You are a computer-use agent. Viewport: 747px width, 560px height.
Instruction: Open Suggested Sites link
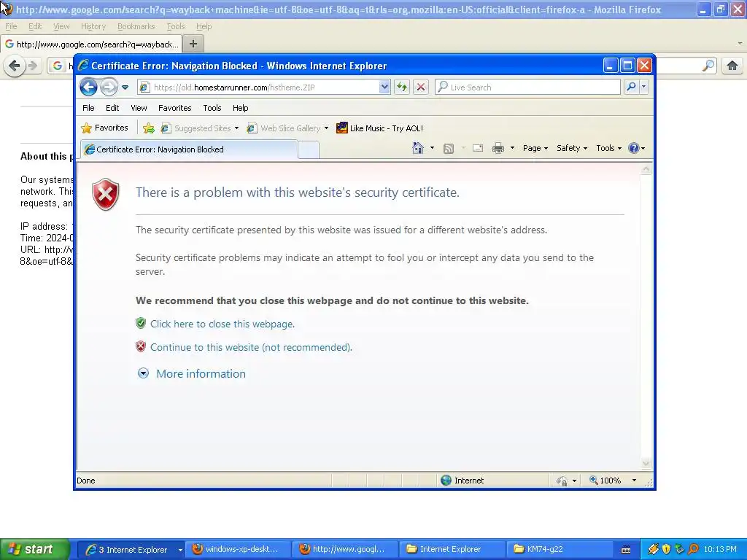[x=196, y=128]
